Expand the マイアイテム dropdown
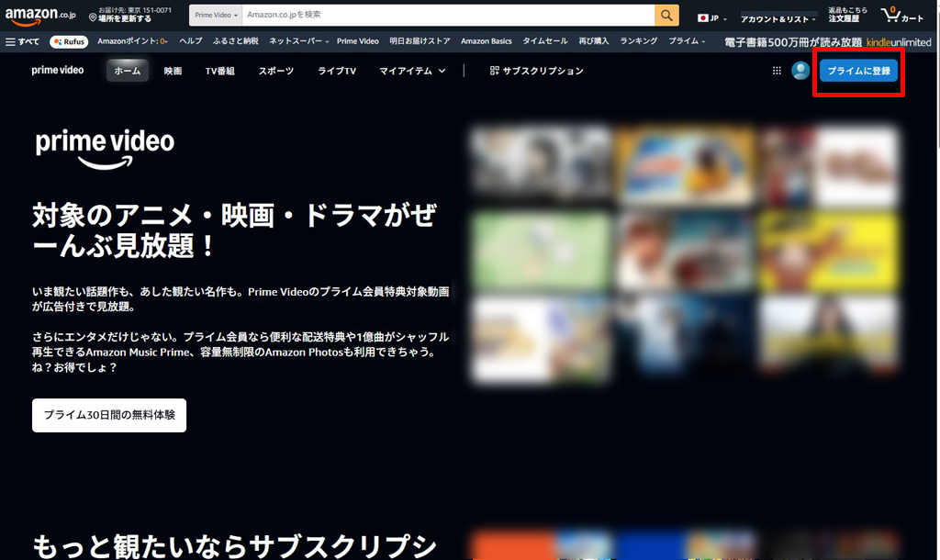This screenshot has width=940, height=560. [412, 71]
